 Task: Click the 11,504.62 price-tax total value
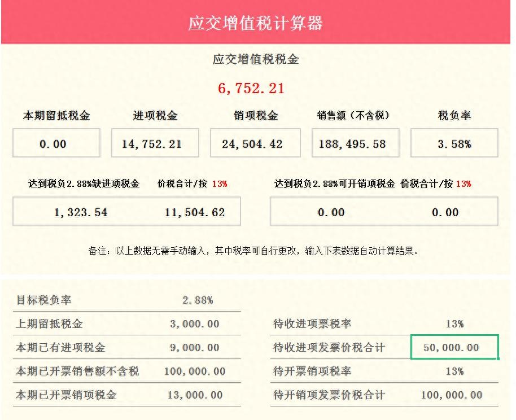(195, 212)
